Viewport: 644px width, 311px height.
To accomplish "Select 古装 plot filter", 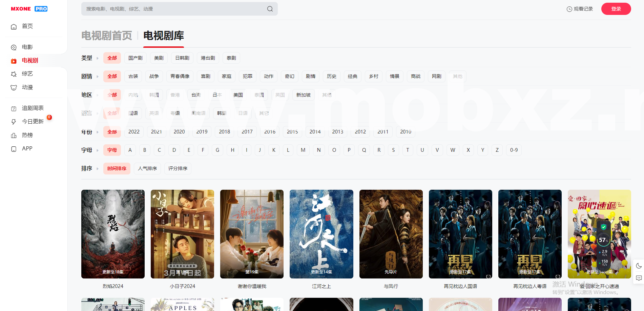I will coord(133,76).
